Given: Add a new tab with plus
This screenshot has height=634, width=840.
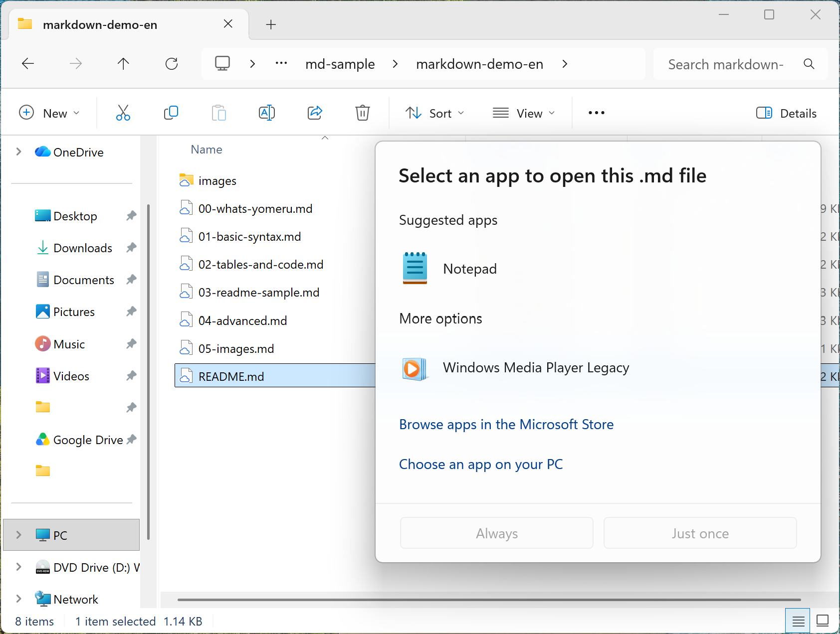Looking at the screenshot, I should pyautogui.click(x=271, y=24).
